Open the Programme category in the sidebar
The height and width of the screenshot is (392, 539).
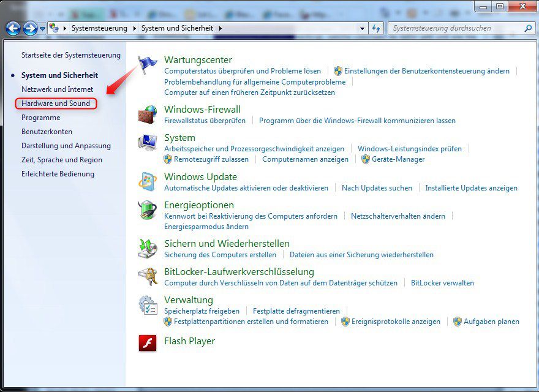(40, 118)
